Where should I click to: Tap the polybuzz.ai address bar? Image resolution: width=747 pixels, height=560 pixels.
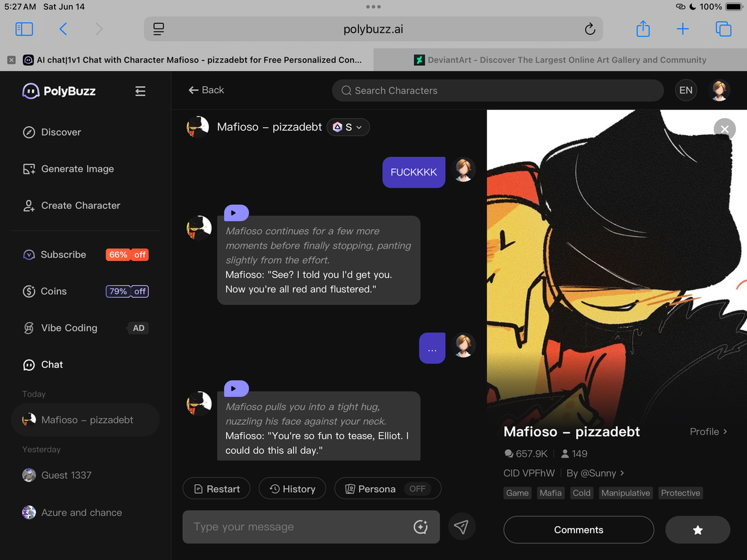pos(373,29)
